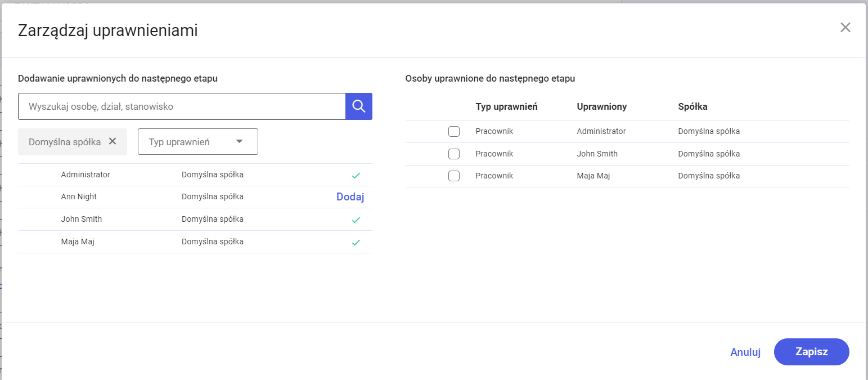Click the green checkmark beside John Smith

356,220
